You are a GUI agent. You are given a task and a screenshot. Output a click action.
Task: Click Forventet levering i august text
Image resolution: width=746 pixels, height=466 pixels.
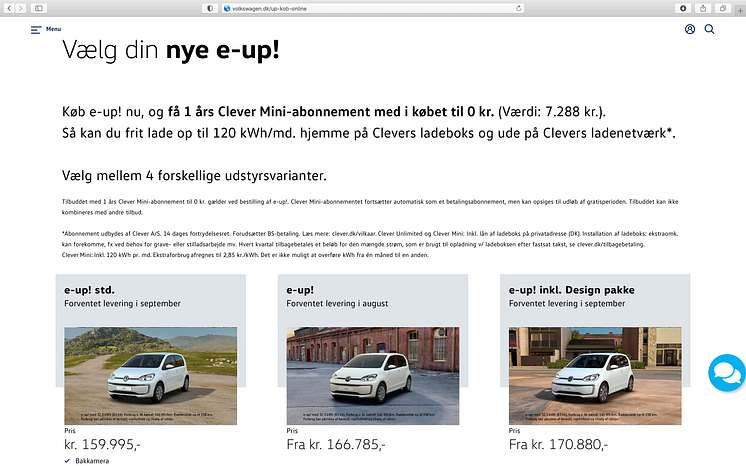pyautogui.click(x=337, y=304)
